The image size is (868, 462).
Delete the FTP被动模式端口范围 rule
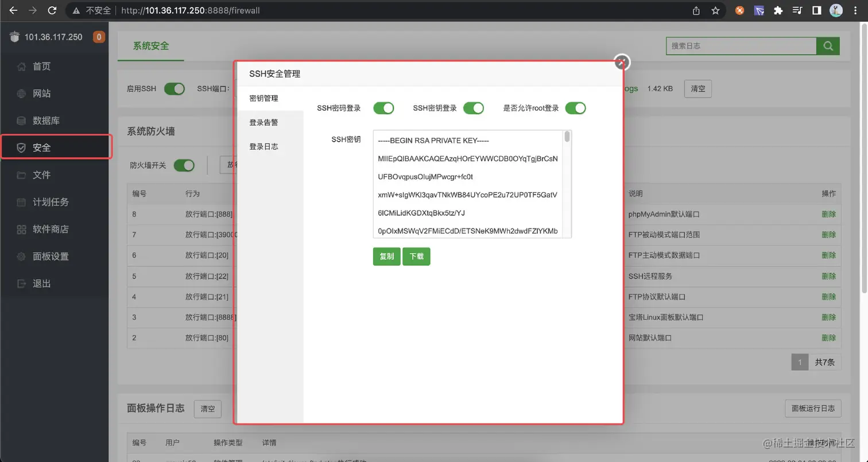(828, 235)
